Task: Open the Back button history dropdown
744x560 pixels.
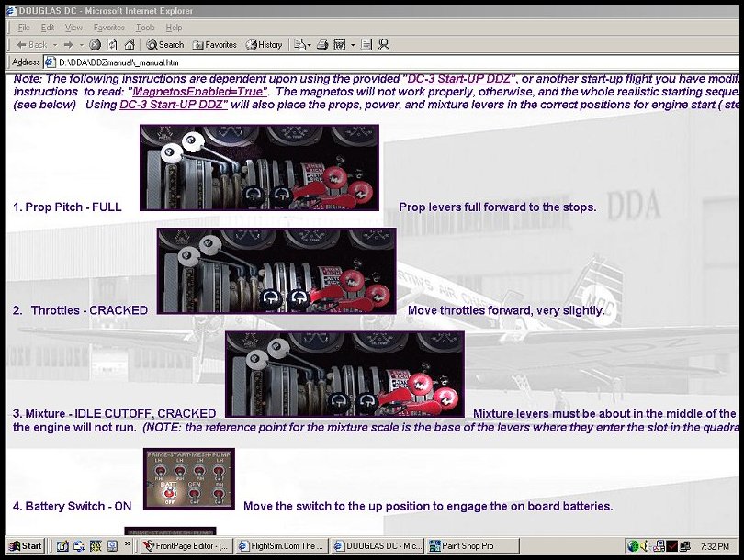Action: (x=55, y=45)
